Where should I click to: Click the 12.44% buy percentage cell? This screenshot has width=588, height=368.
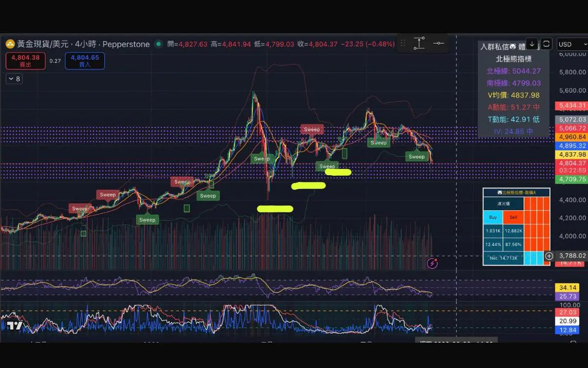tap(493, 244)
